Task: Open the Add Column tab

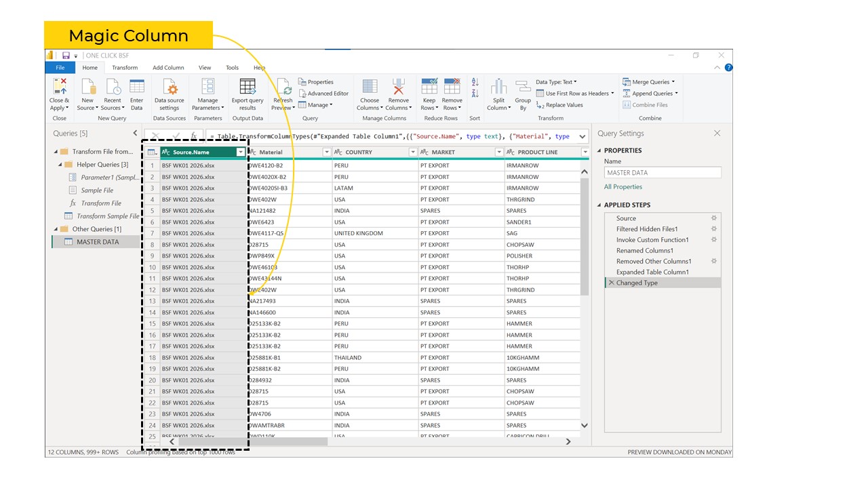Action: [168, 68]
